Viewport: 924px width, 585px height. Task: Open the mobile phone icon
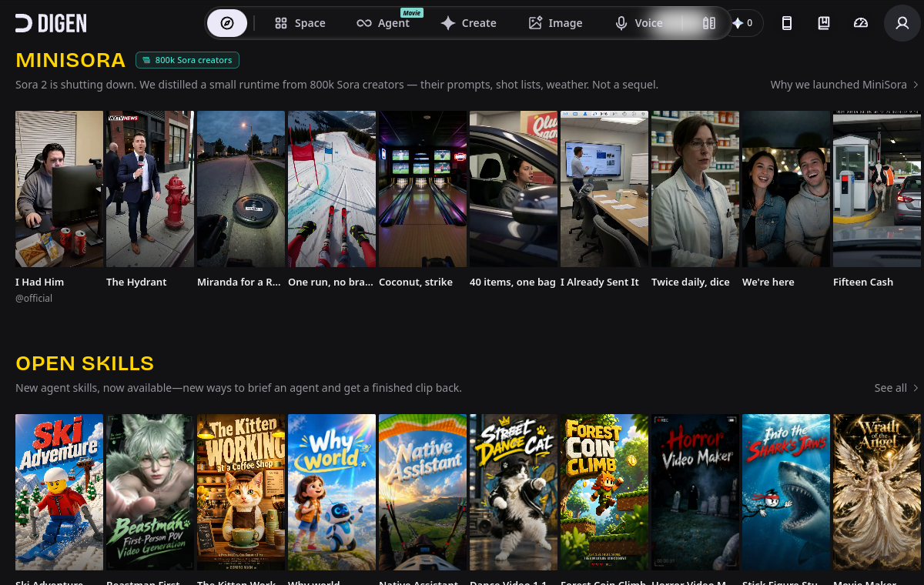pyautogui.click(x=787, y=23)
